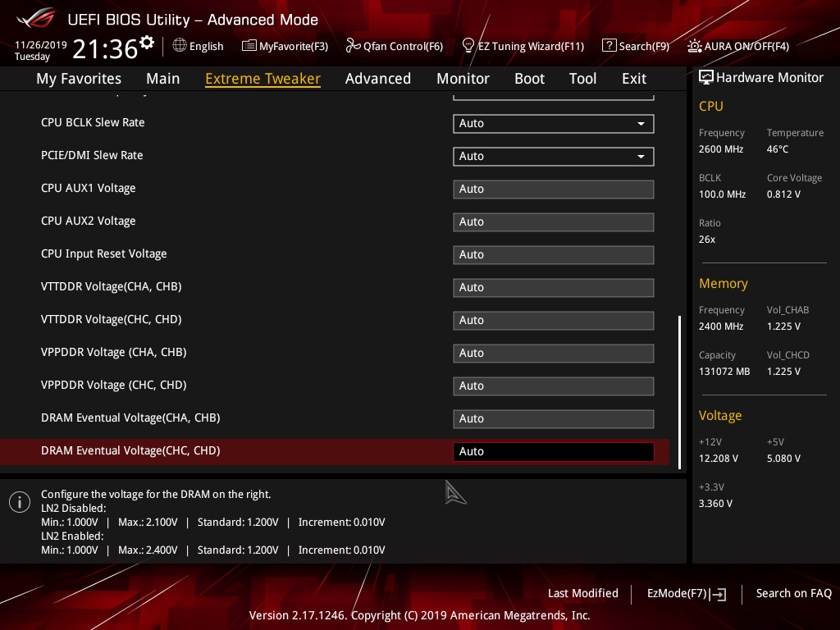Open the Monitor tab
The width and height of the screenshot is (840, 630).
click(x=463, y=79)
